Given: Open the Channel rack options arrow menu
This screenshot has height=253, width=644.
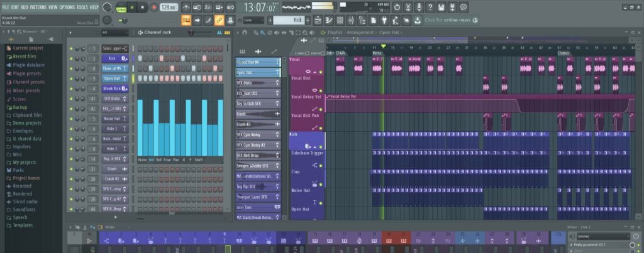Looking at the screenshot, I should 70,33.
